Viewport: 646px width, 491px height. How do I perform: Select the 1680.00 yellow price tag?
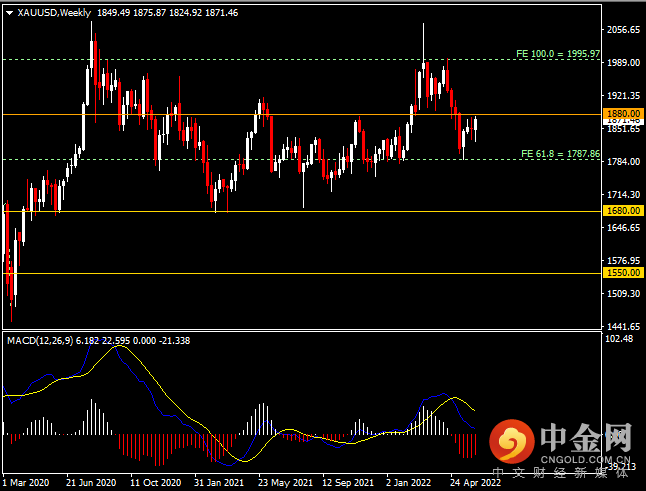click(623, 210)
